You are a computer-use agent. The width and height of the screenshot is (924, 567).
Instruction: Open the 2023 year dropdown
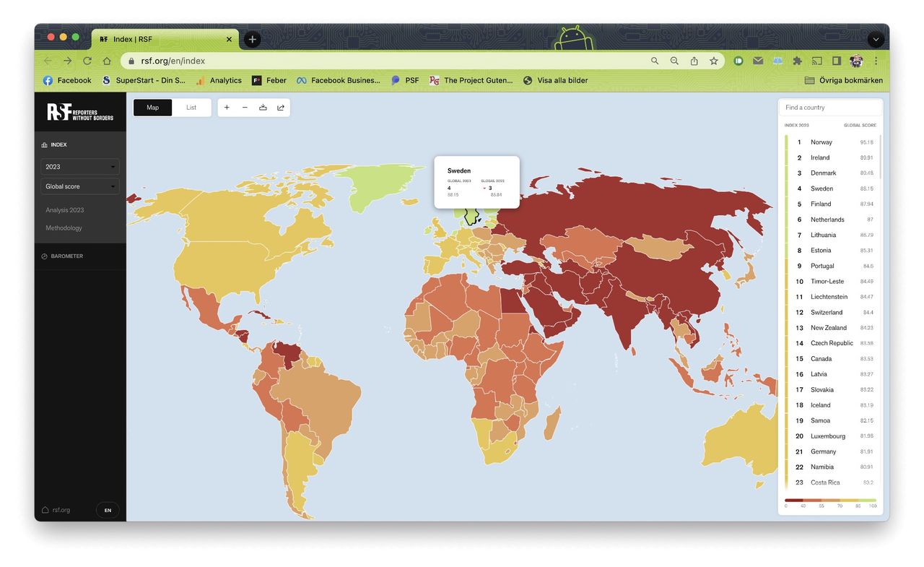[80, 167]
